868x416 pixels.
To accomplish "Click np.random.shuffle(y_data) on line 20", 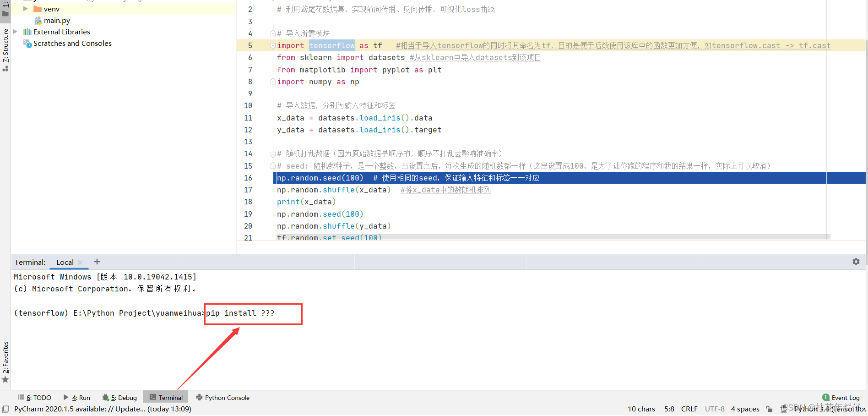I will coord(334,226).
